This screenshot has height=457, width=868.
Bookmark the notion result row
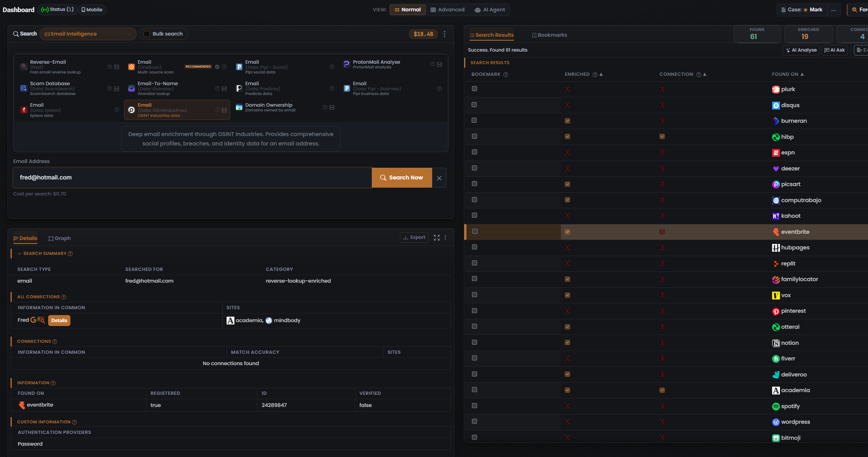(474, 342)
